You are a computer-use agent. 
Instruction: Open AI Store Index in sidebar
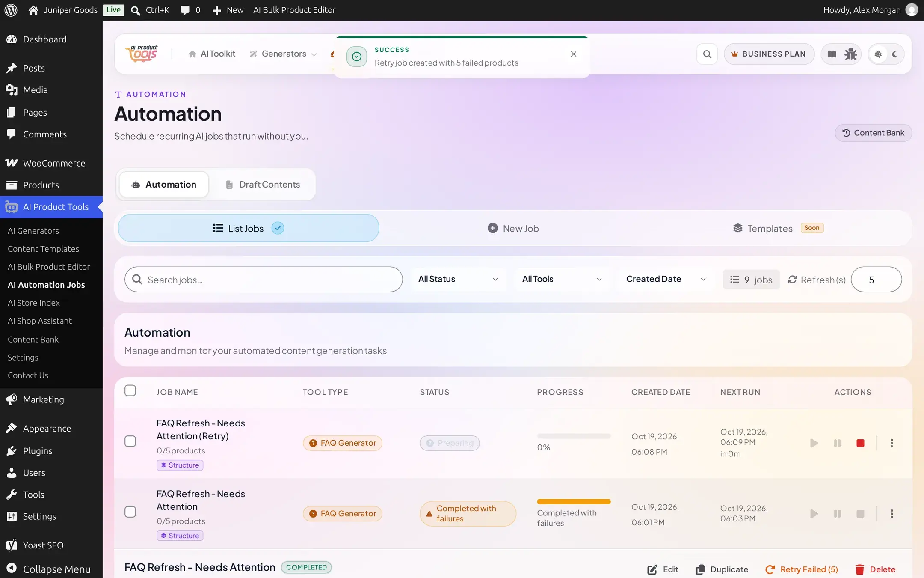[x=34, y=303]
